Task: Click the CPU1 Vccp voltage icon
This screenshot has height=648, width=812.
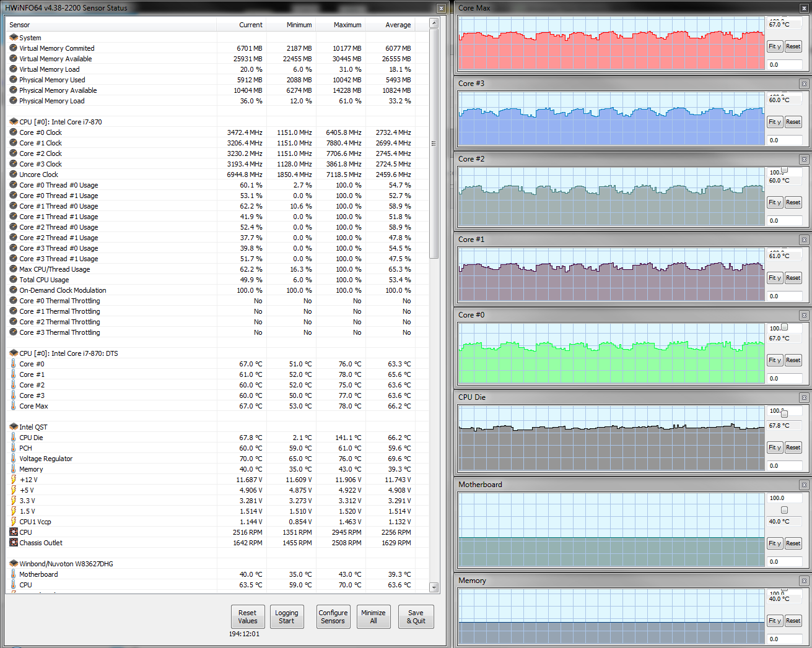Action: [x=14, y=522]
